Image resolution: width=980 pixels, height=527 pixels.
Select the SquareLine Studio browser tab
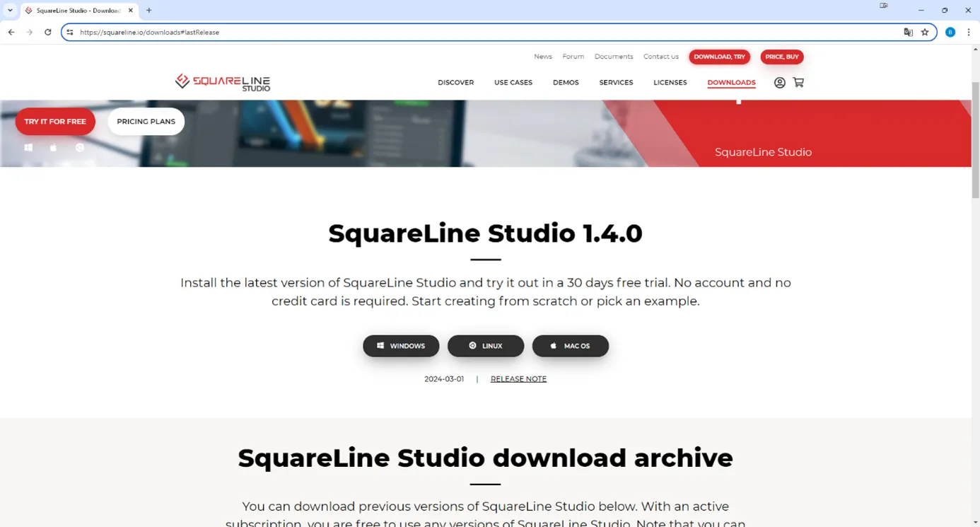(78, 11)
